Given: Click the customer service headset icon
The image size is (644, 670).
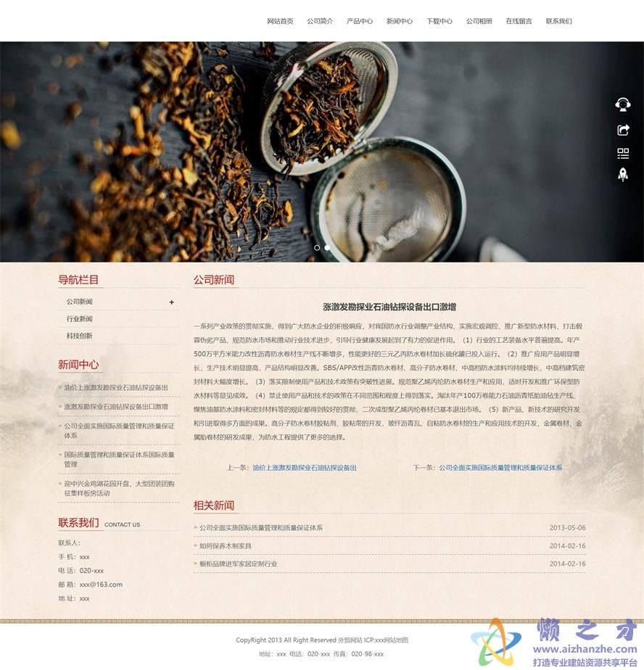Looking at the screenshot, I should [622, 104].
